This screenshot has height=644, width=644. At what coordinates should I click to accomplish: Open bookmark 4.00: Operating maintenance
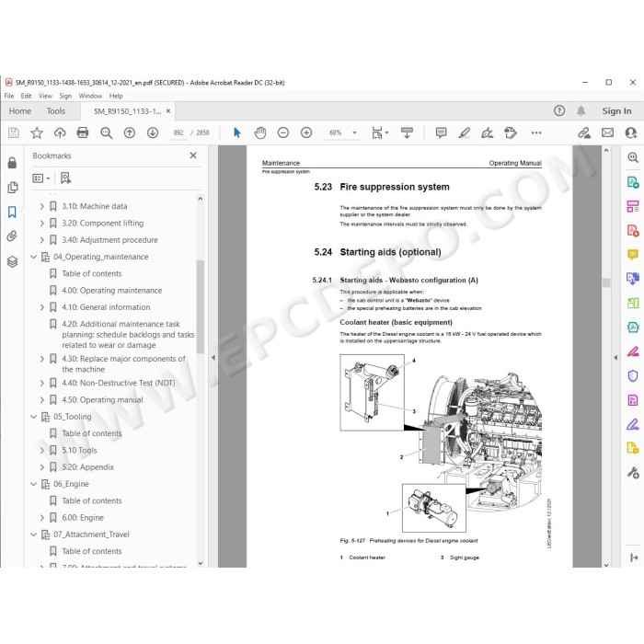point(111,291)
